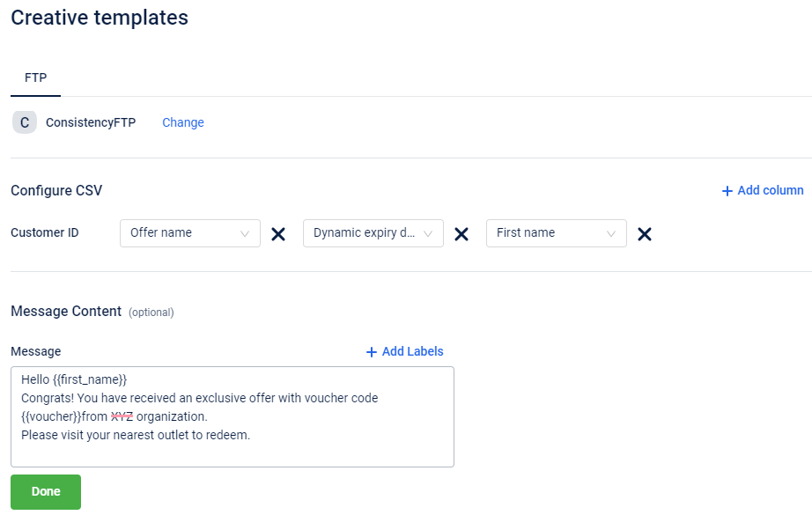Remove the Dynamic expiry date column
This screenshot has width=812, height=515.
click(x=461, y=234)
